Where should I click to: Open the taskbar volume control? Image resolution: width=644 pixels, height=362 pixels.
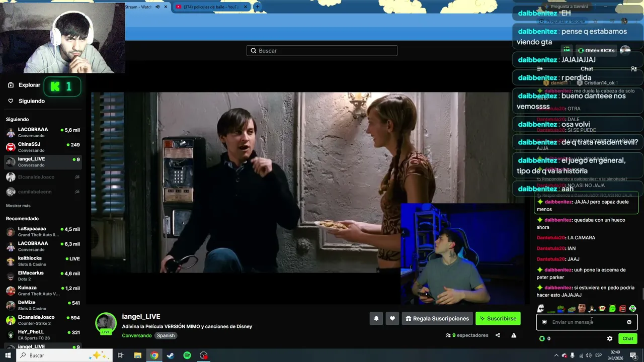pyautogui.click(x=589, y=355)
